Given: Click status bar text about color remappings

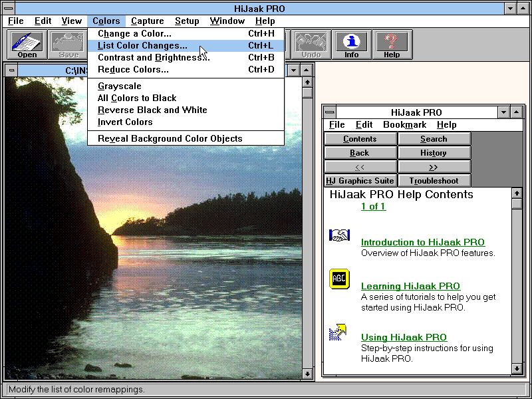Looking at the screenshot, I should [76, 389].
